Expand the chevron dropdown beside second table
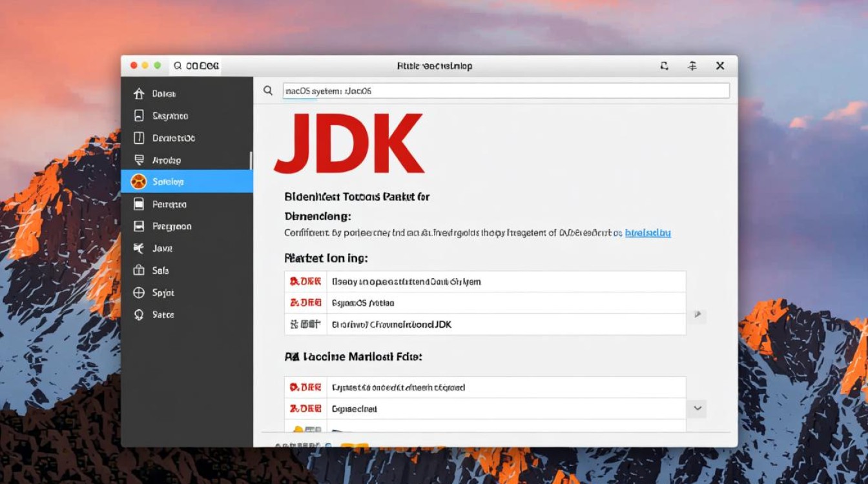 (697, 408)
